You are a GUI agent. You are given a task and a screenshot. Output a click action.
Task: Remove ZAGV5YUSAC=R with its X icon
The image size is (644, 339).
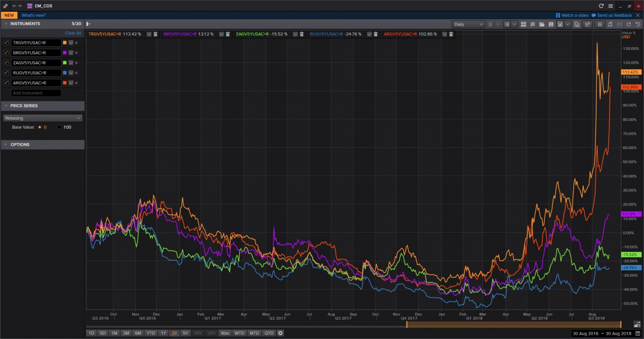click(x=76, y=63)
